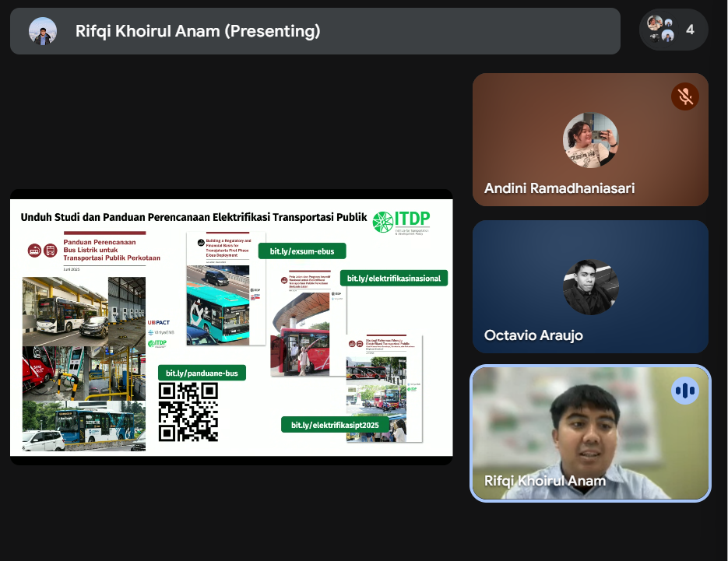
Task: Click the bit.ly/panduane-bus link label
Action: pos(202,373)
